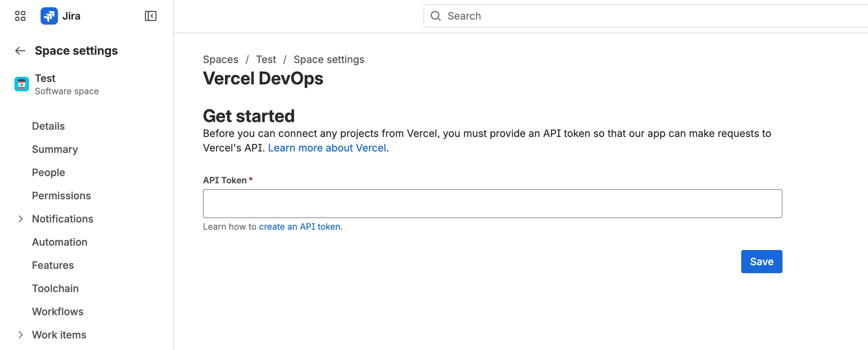Click the API Token input field

[493, 203]
